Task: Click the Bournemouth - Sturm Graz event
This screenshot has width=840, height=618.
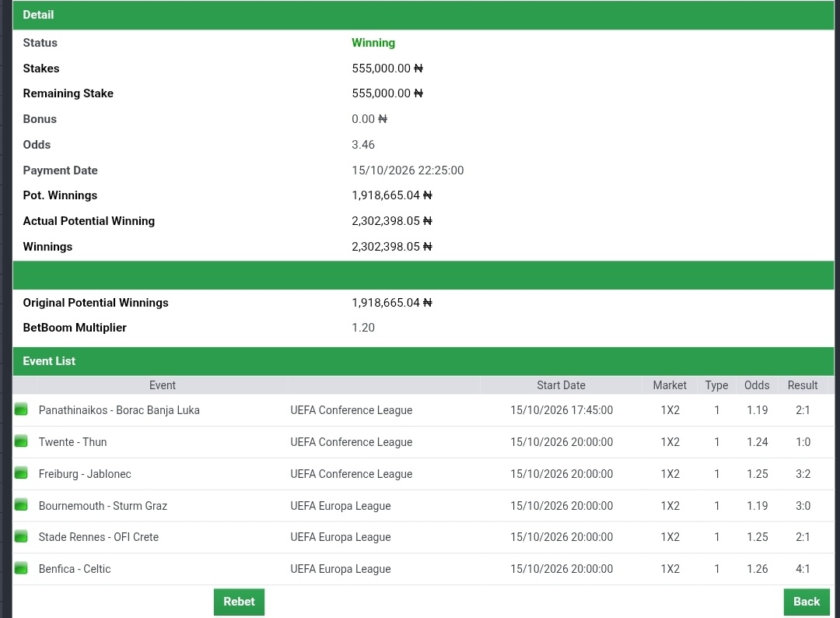Action: (103, 505)
